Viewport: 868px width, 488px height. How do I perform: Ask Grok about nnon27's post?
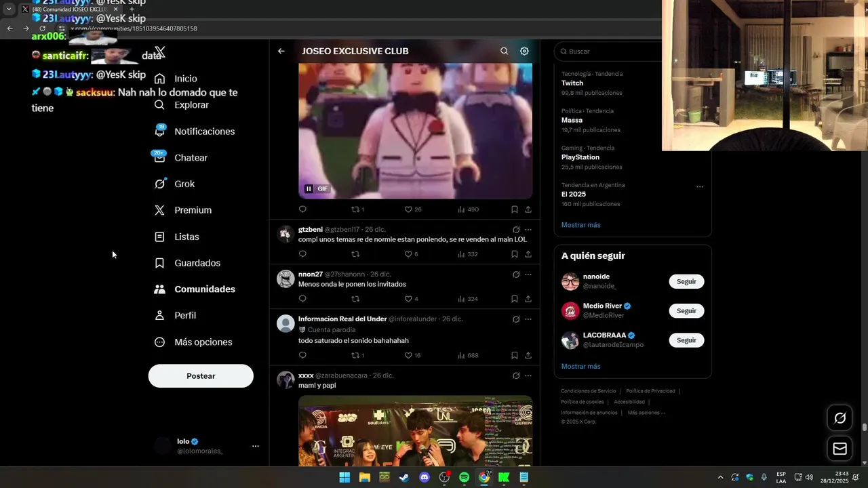click(515, 274)
